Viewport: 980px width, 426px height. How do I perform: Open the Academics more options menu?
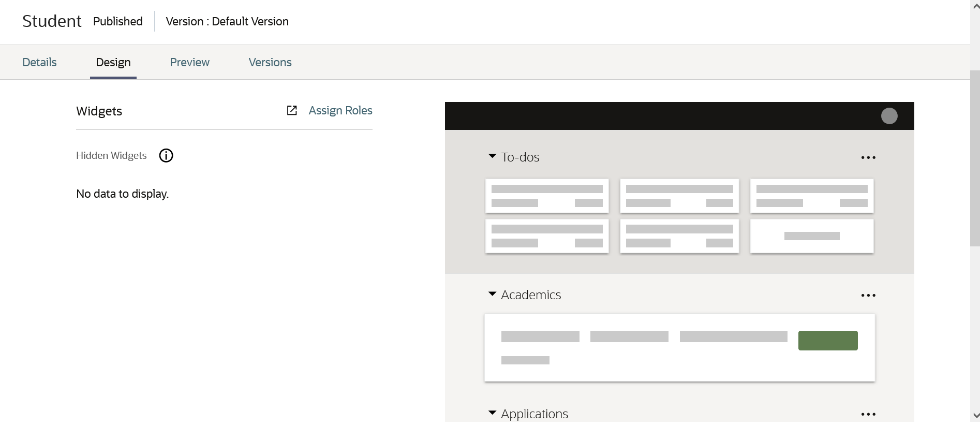point(868,295)
